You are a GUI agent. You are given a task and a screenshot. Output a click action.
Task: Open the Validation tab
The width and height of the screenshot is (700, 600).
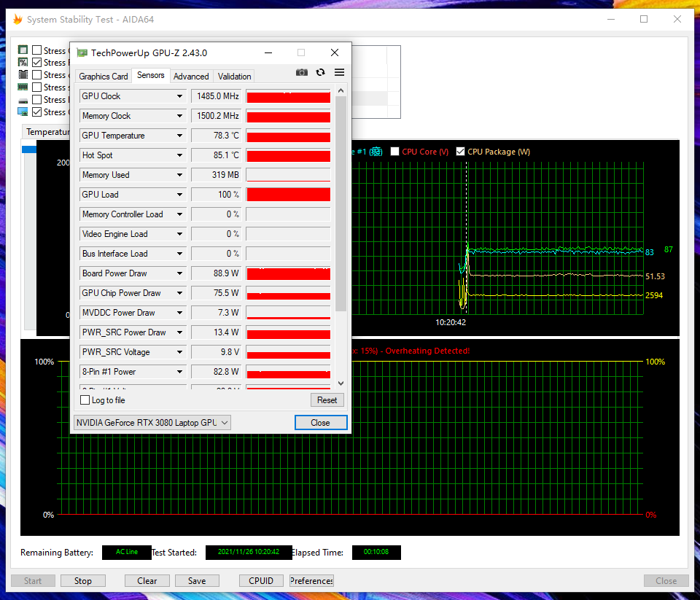coord(234,77)
